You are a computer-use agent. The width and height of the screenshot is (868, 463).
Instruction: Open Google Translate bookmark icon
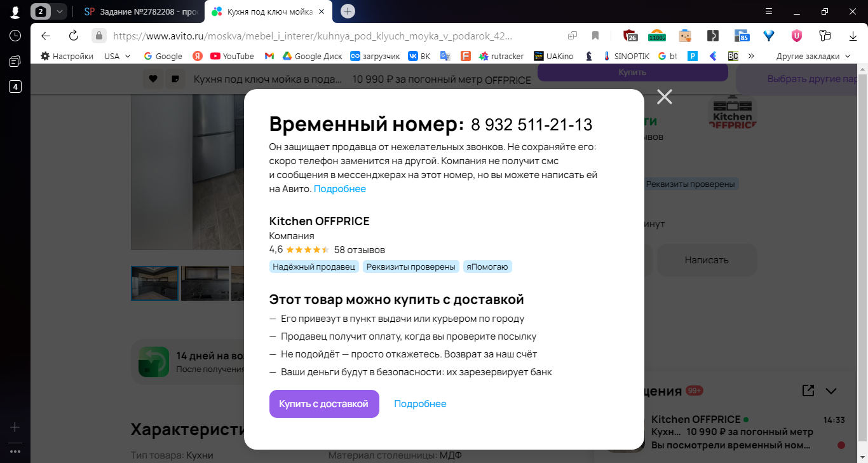click(445, 56)
